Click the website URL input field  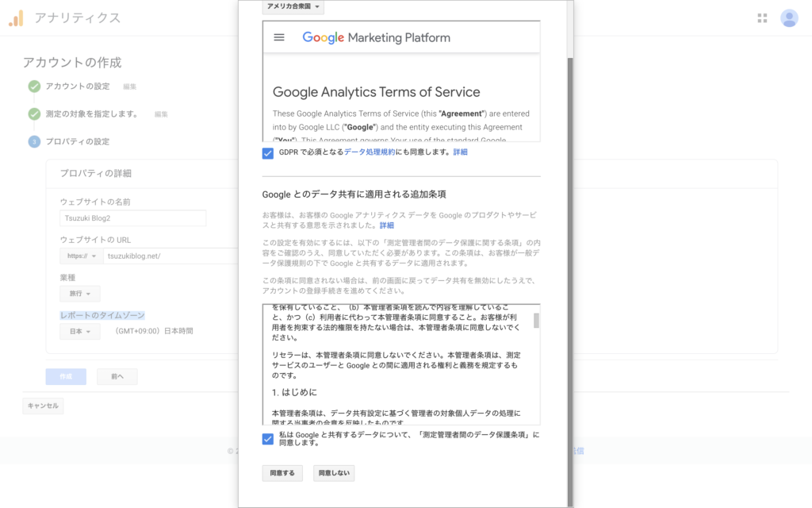tap(171, 256)
